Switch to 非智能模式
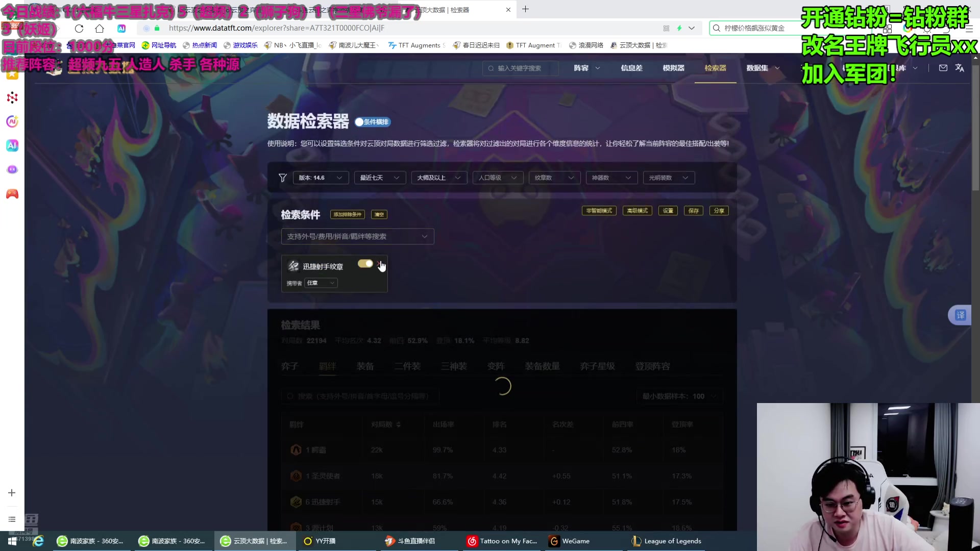The width and height of the screenshot is (980, 551). click(599, 211)
